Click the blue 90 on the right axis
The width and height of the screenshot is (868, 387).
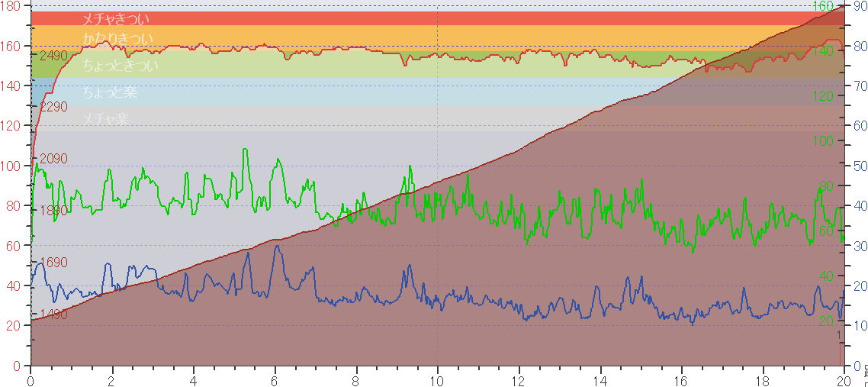click(x=860, y=6)
